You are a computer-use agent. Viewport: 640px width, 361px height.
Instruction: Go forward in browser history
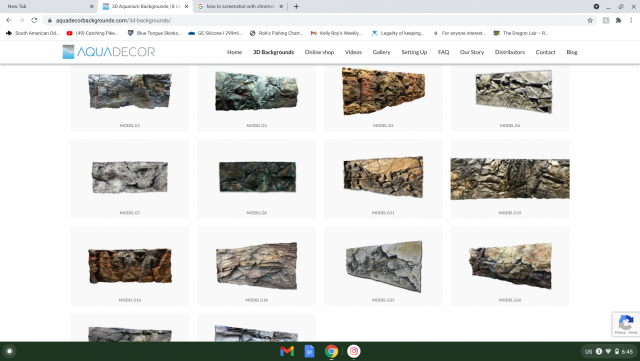point(21,20)
